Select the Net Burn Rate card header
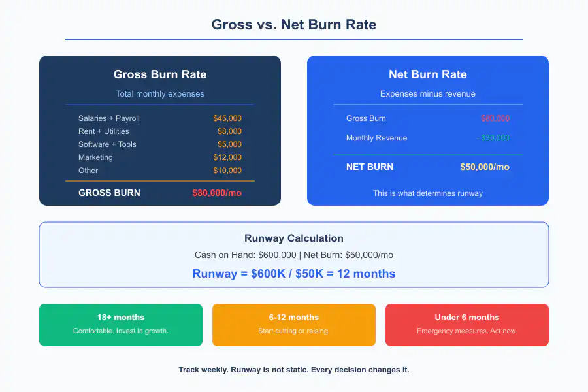 (x=428, y=74)
